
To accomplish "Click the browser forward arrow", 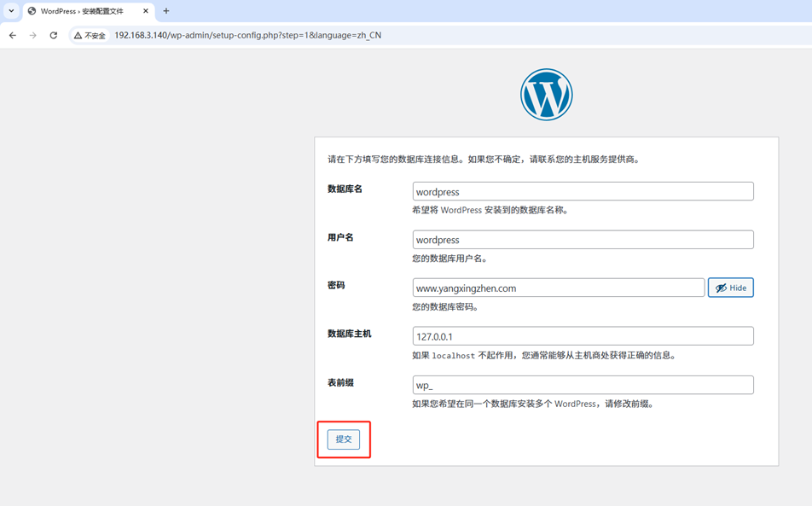I will [32, 35].
